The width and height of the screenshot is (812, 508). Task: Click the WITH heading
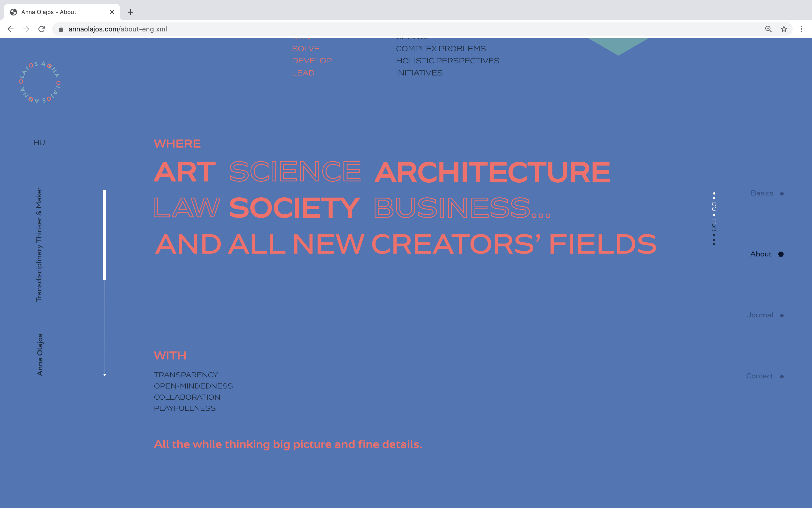point(170,356)
